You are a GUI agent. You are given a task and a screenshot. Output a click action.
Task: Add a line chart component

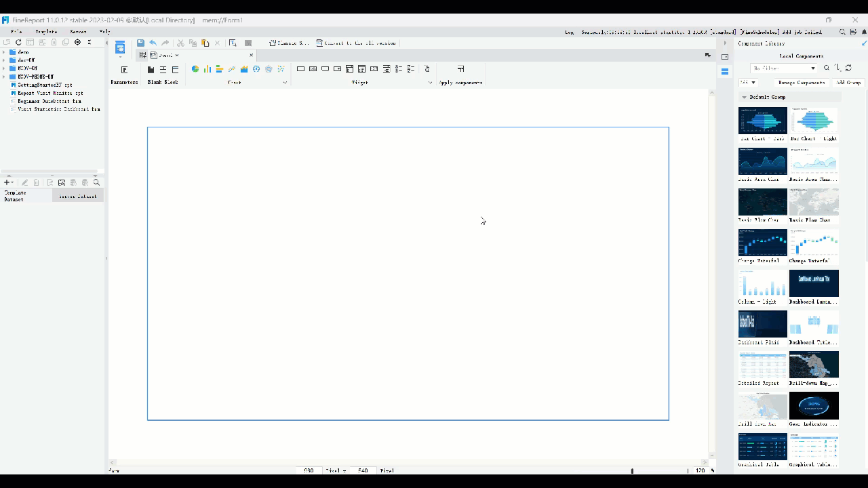click(x=232, y=69)
